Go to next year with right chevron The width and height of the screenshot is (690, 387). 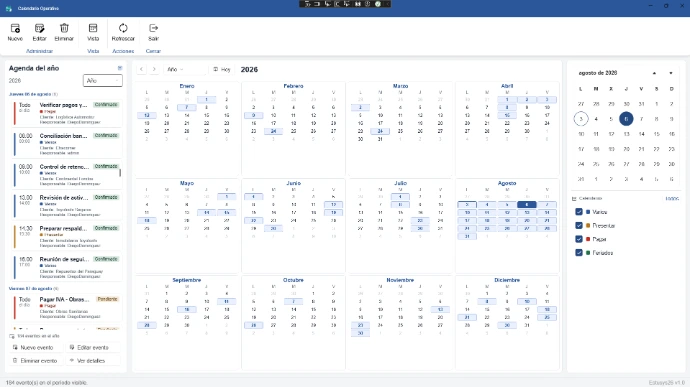[154, 69]
